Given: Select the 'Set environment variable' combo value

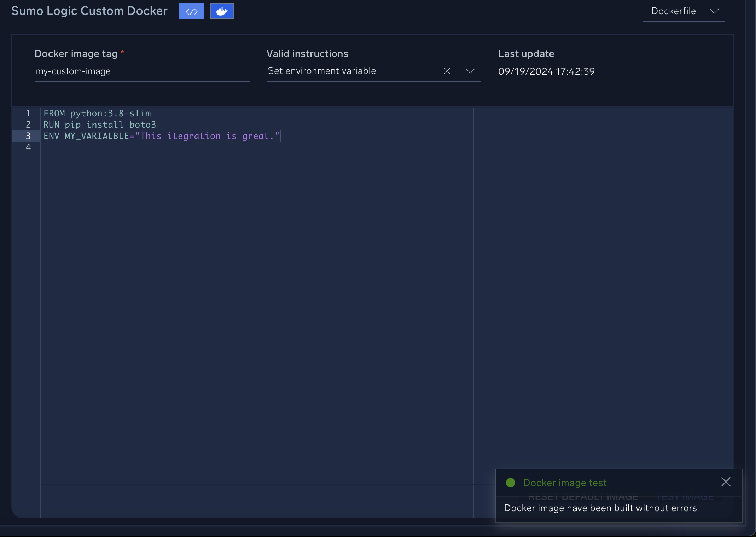Looking at the screenshot, I should pyautogui.click(x=321, y=71).
